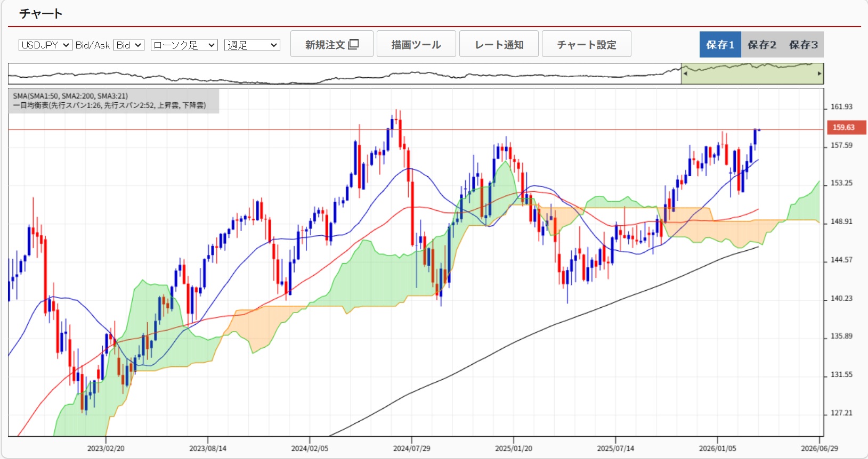Click the green selected range in overview
This screenshot has height=459, width=868.
click(751, 74)
